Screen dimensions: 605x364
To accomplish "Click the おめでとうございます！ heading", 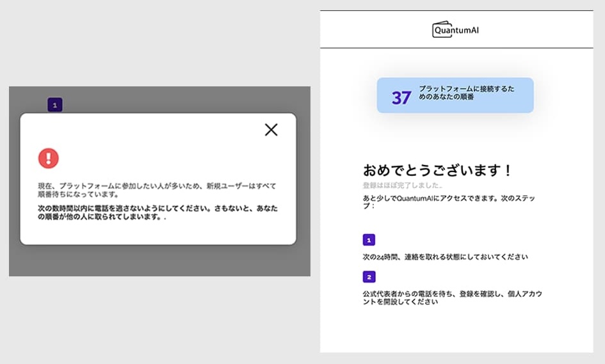I will [438, 171].
